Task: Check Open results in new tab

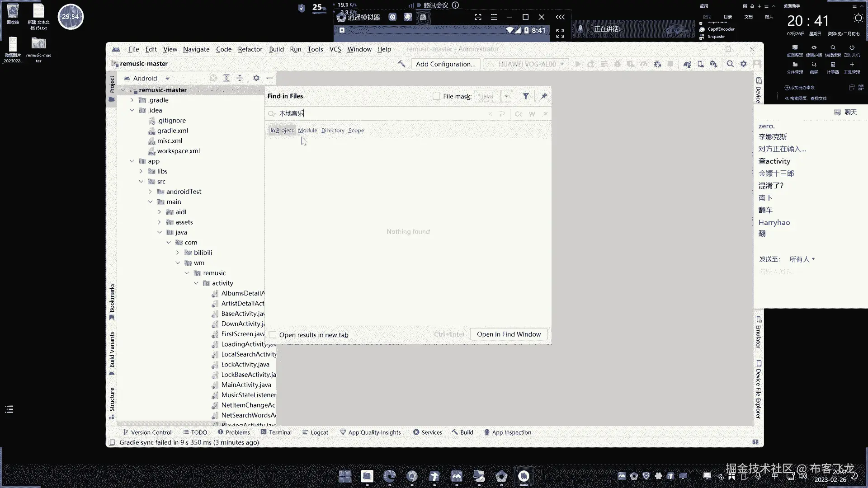Action: [273, 335]
